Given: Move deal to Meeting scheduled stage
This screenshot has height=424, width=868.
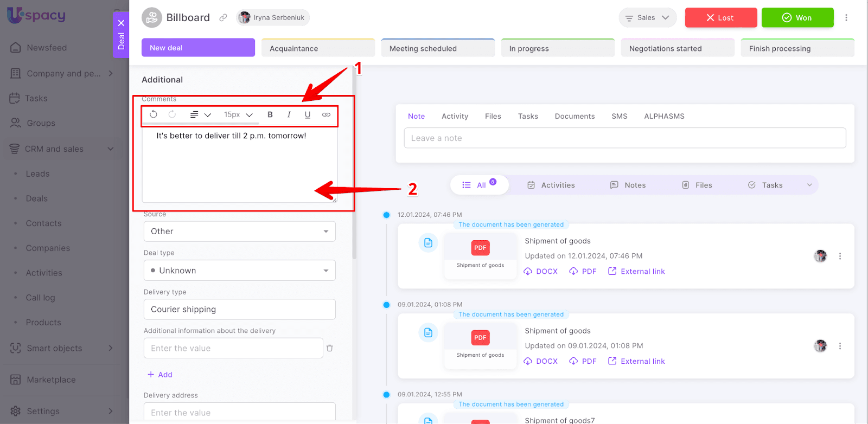Looking at the screenshot, I should [438, 48].
